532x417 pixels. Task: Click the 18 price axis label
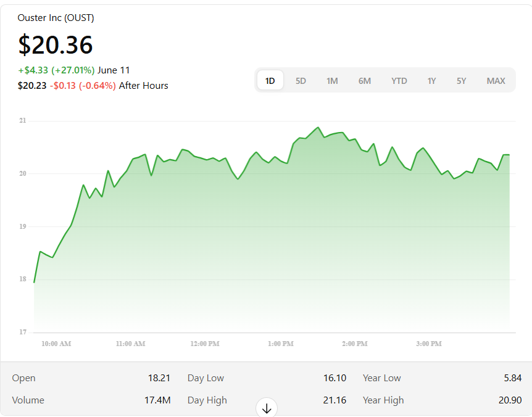[23, 279]
